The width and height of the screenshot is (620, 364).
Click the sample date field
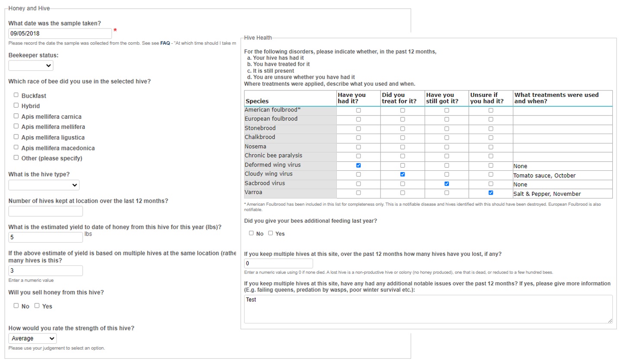point(60,33)
